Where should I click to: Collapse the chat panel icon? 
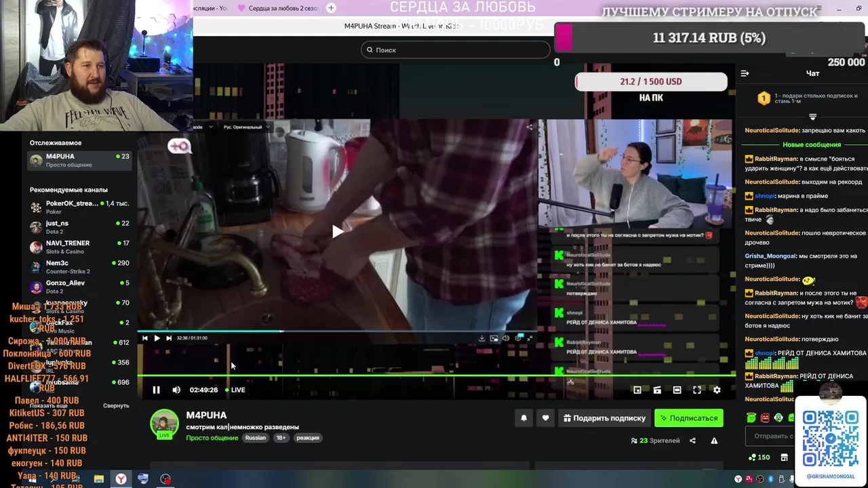[x=745, y=73]
